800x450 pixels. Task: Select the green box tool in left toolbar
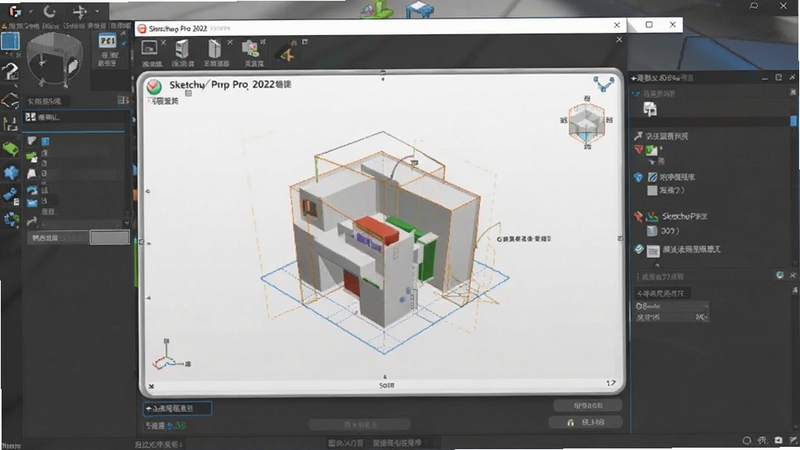point(10,149)
